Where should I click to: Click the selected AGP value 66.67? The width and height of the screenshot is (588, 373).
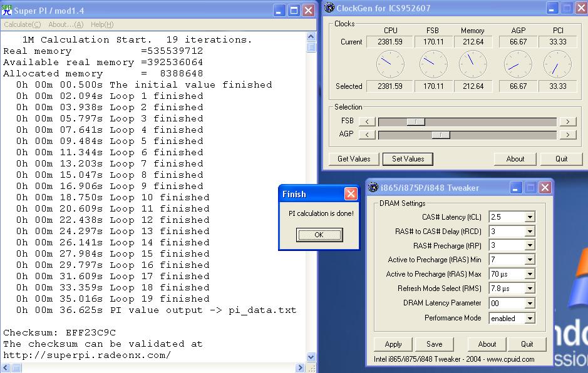518,86
